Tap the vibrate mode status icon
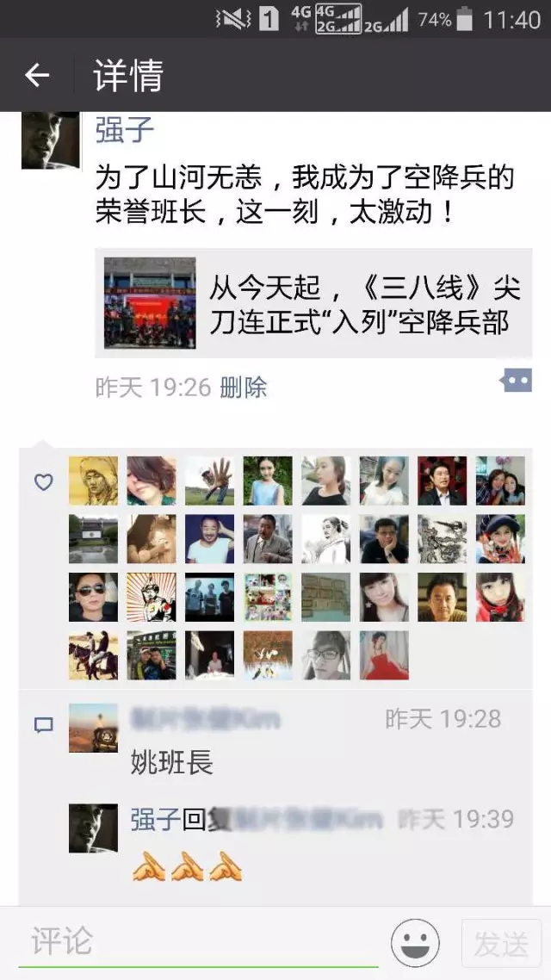 pyautogui.click(x=233, y=19)
